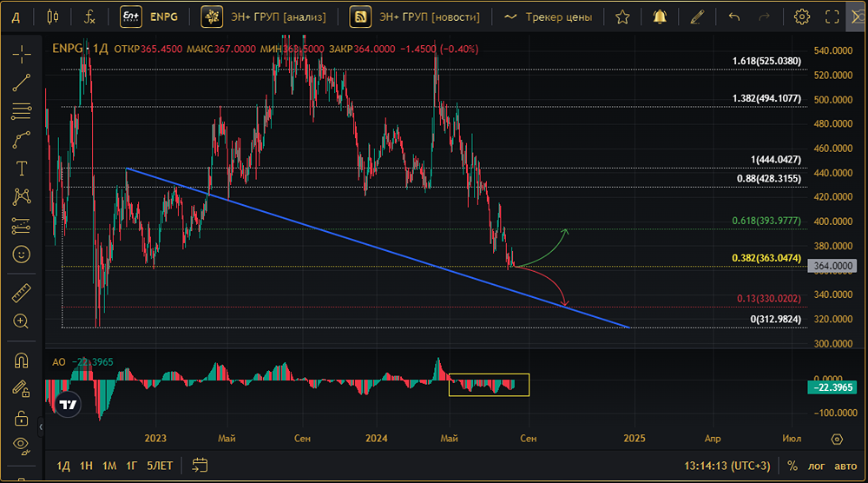Add chart to favorites star

pos(622,17)
